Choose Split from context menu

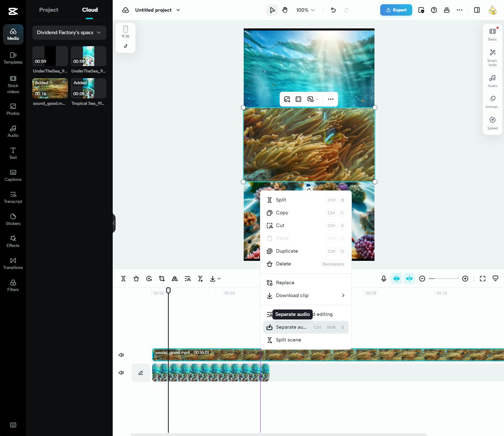[306, 200]
